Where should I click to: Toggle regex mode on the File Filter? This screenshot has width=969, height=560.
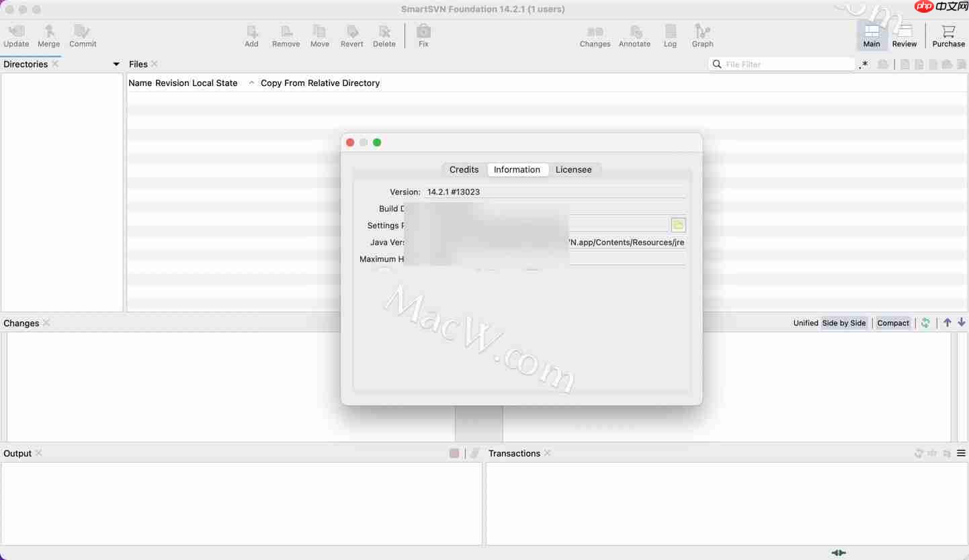[863, 64]
